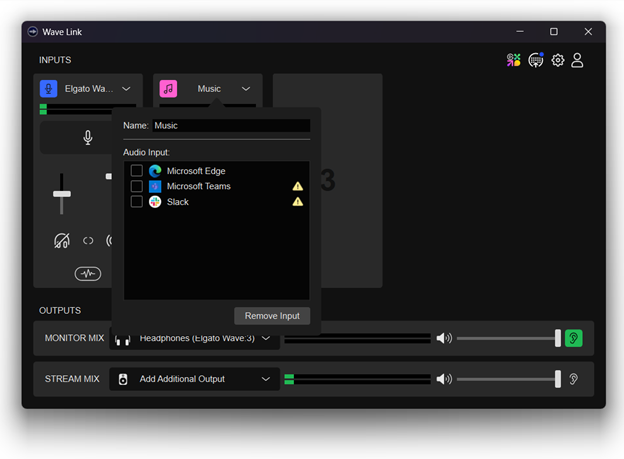The height and width of the screenshot is (459, 624).
Task: Click the MONITOR MIX label
Action: [x=74, y=338]
